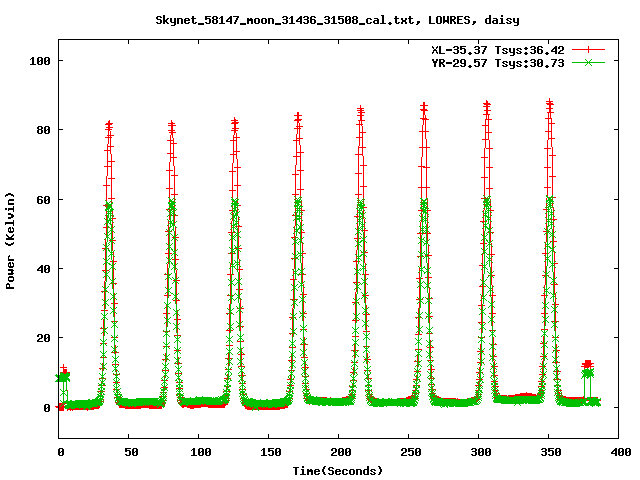The height and width of the screenshot is (480, 640).
Task: Click the 60 tick label on the y-axis
Action: pyautogui.click(x=43, y=199)
